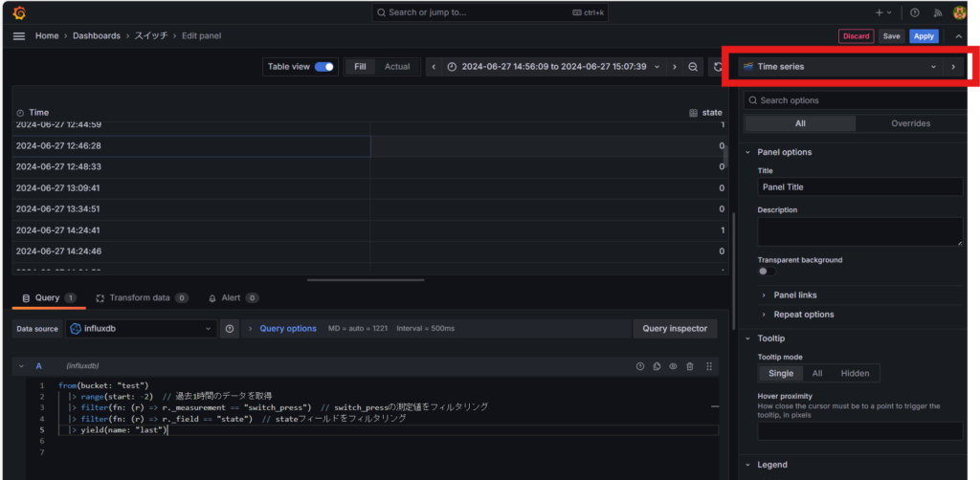Hide query A using eye icon
This screenshot has height=480, width=980.
click(674, 366)
